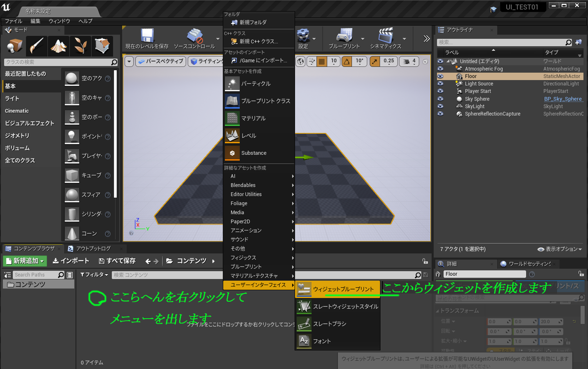Toggle visibility eye for SkyLight

[440, 106]
